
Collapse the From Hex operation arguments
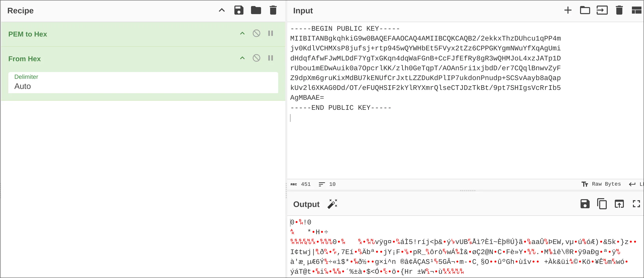242,58
